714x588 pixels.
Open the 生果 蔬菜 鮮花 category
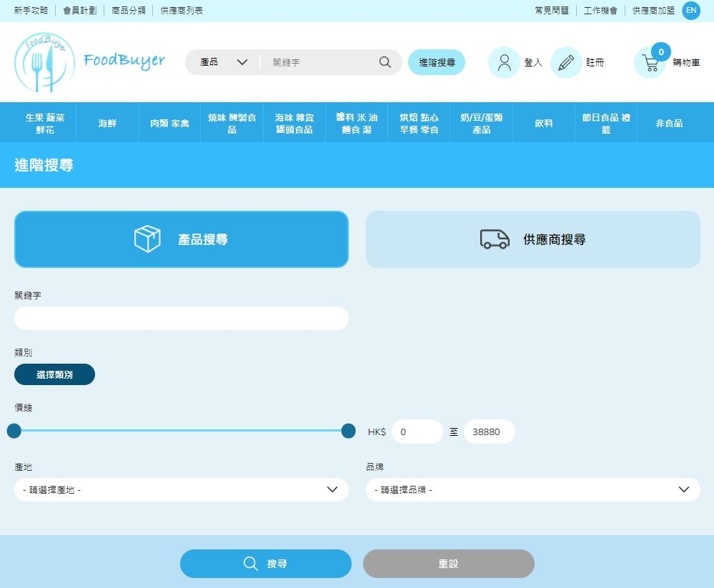pyautogui.click(x=44, y=123)
